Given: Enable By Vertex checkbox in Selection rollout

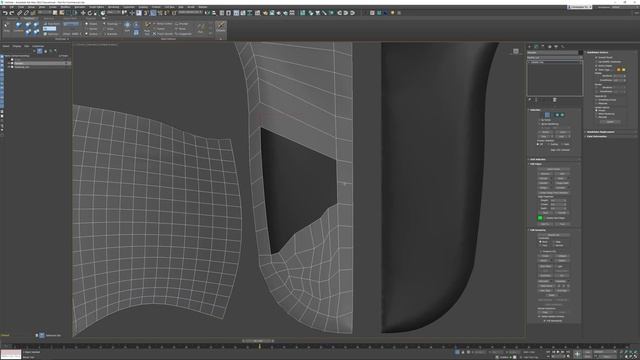Looking at the screenshot, I should pyautogui.click(x=540, y=120).
